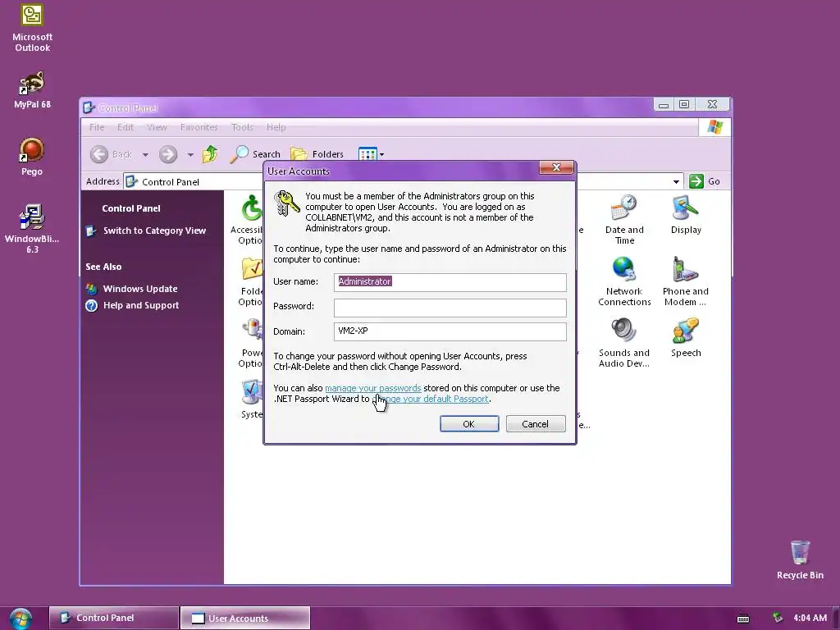840x630 pixels.
Task: Click the Windows Start orb
Action: [20, 619]
